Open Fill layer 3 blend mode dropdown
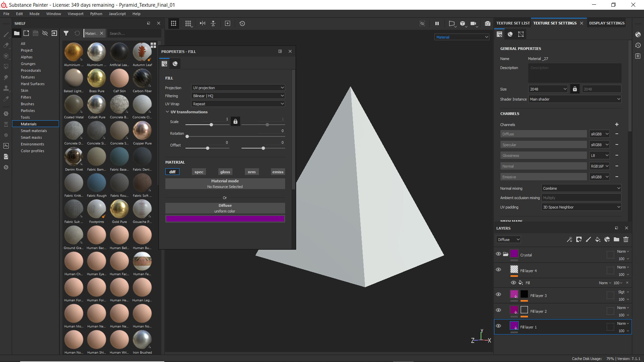The width and height of the screenshot is (644, 362). 624,292
